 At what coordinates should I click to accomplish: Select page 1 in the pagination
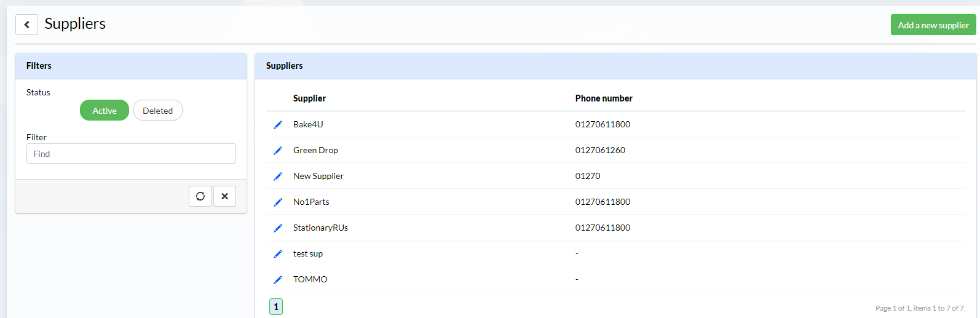click(276, 306)
